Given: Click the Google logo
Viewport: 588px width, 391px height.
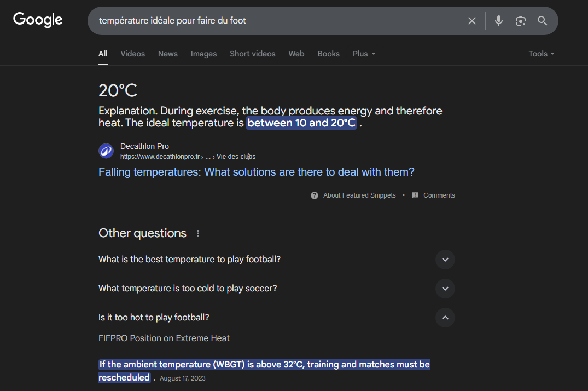Looking at the screenshot, I should [38, 20].
